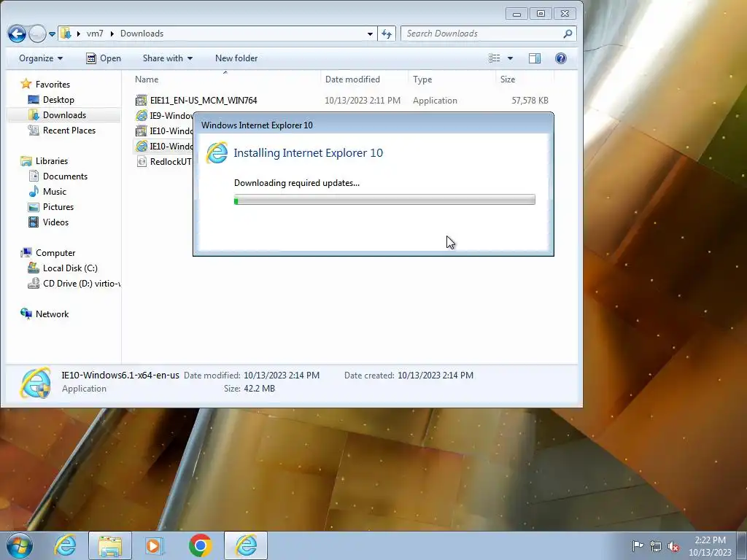The width and height of the screenshot is (747, 560).
Task: Open Windows Explorer on the taskbar
Action: pyautogui.click(x=110, y=545)
